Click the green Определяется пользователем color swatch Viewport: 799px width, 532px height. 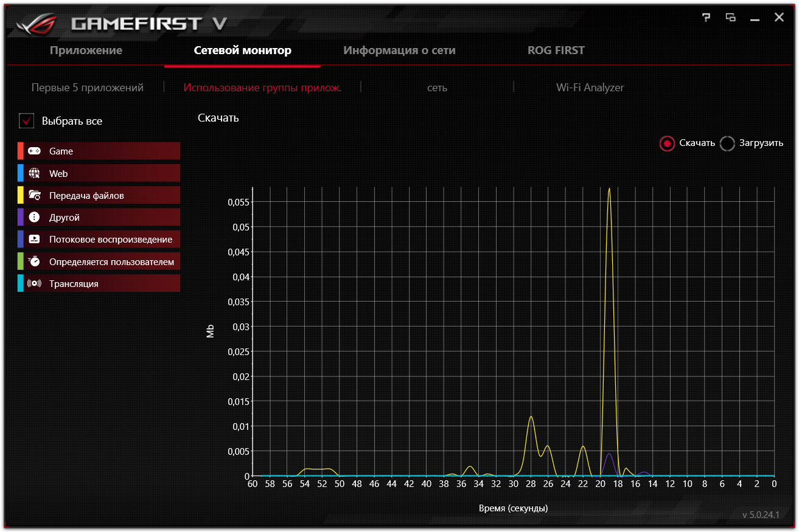point(21,261)
